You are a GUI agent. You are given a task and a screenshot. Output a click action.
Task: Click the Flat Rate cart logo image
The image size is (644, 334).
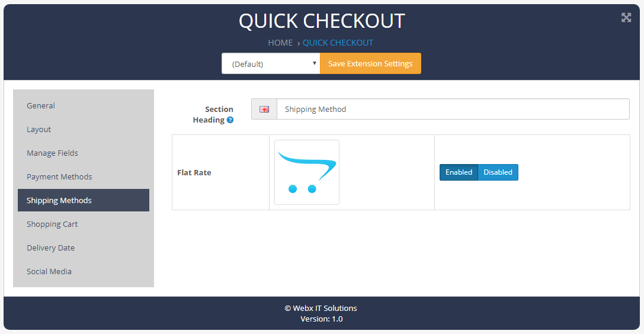307,172
